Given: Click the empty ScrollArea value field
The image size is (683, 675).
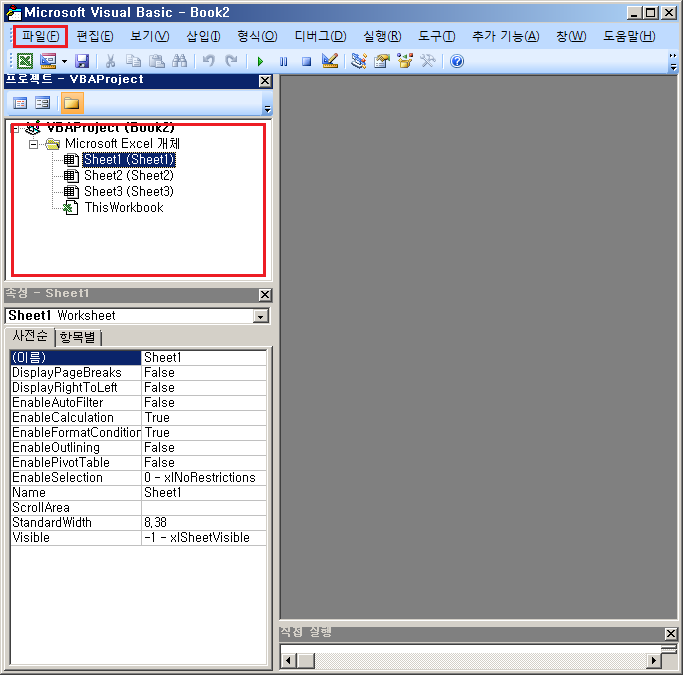Looking at the screenshot, I should pyautogui.click(x=204, y=508).
